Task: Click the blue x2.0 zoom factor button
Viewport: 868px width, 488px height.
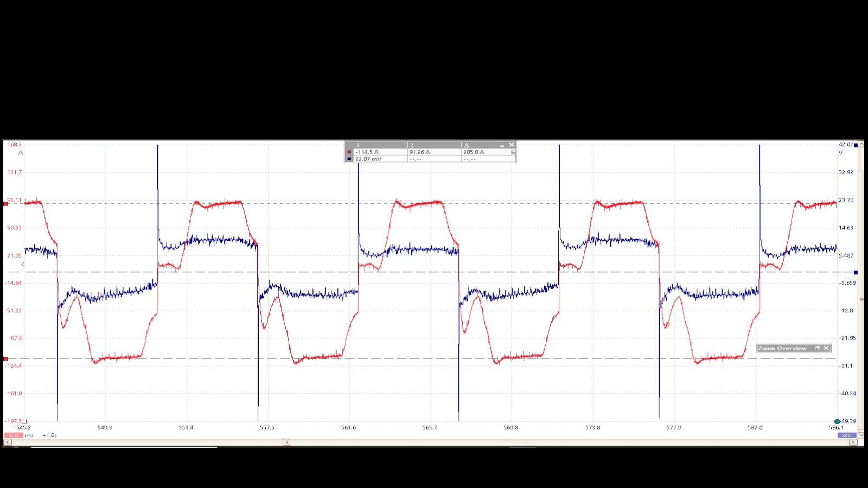Action: click(847, 435)
